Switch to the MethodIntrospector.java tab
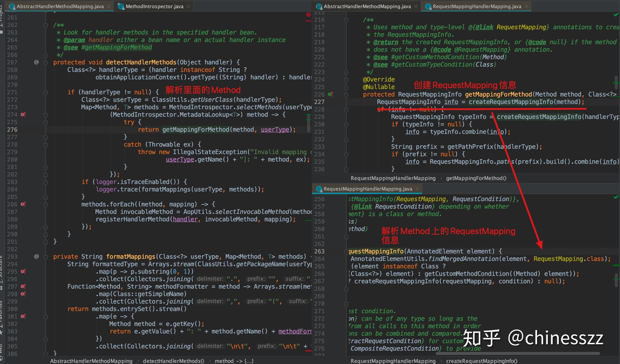620x364 pixels. (154, 6)
